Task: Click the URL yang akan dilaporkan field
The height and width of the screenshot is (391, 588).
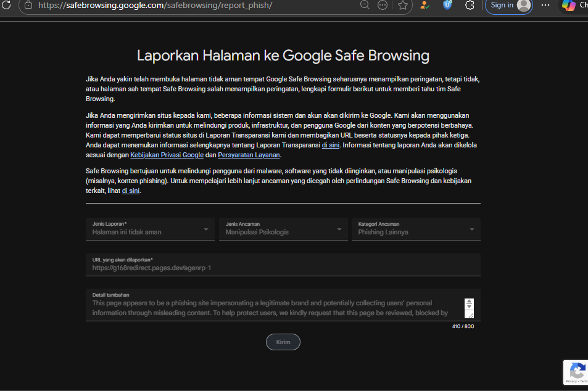Action: (x=283, y=265)
